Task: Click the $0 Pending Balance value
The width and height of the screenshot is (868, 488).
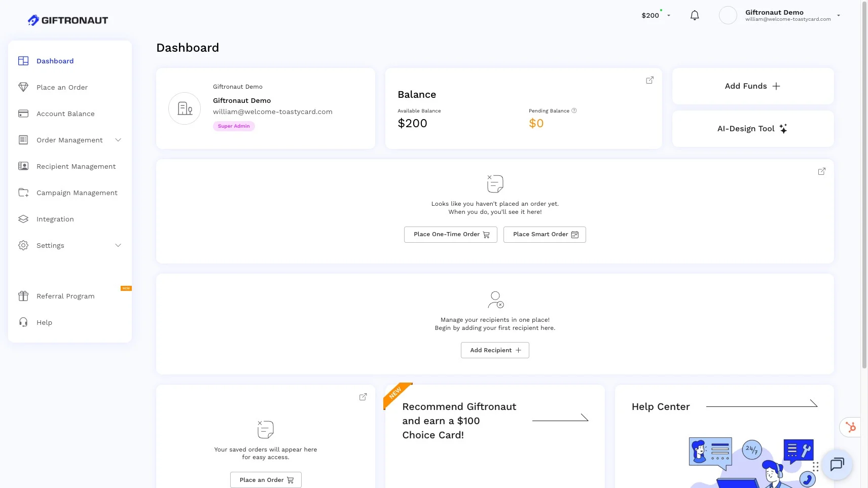Action: 536,123
